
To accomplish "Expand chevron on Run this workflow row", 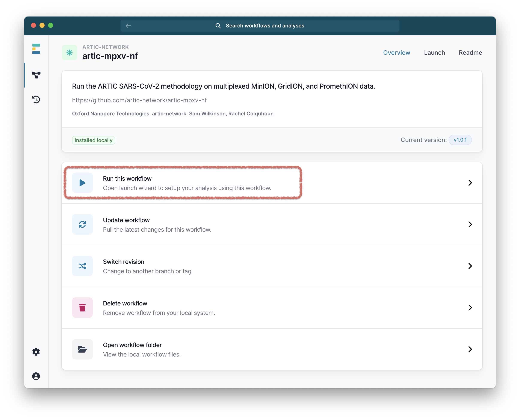I will click(470, 183).
